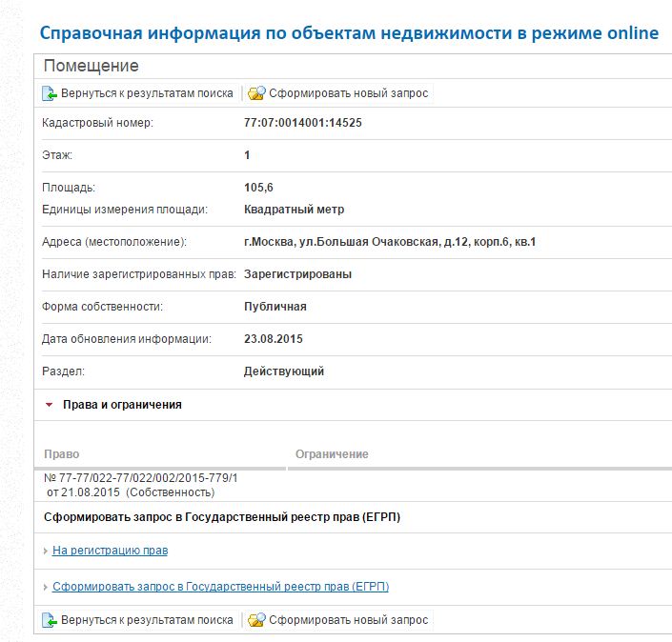
Task: Click the bottom green arrow return icon
Action: click(x=50, y=620)
